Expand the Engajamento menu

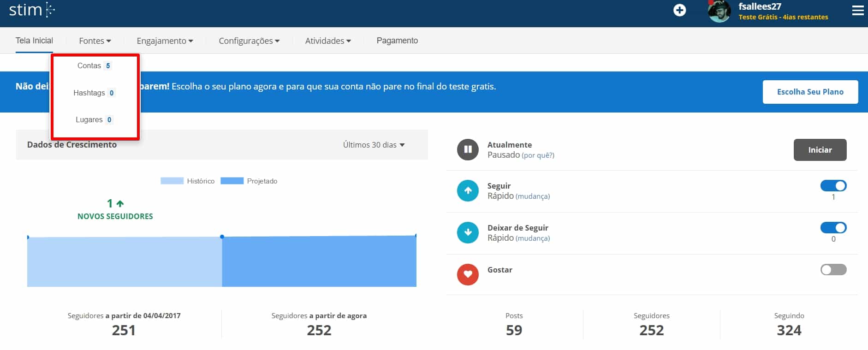pos(165,41)
